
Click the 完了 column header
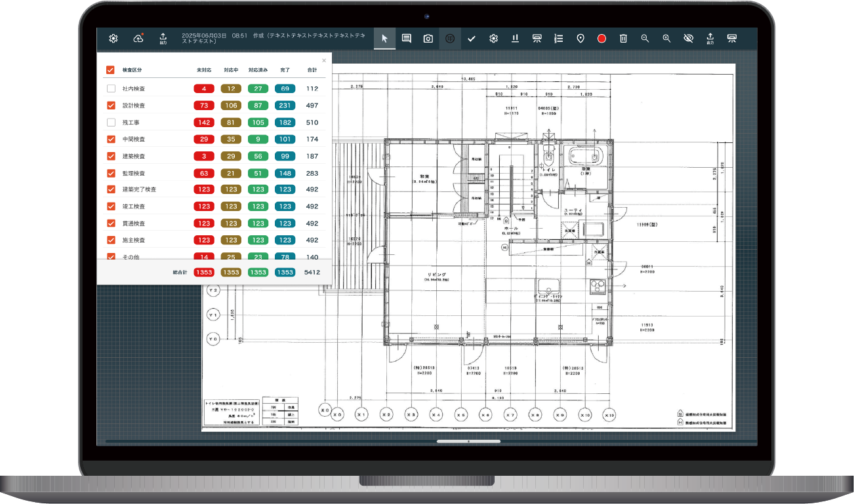point(285,69)
